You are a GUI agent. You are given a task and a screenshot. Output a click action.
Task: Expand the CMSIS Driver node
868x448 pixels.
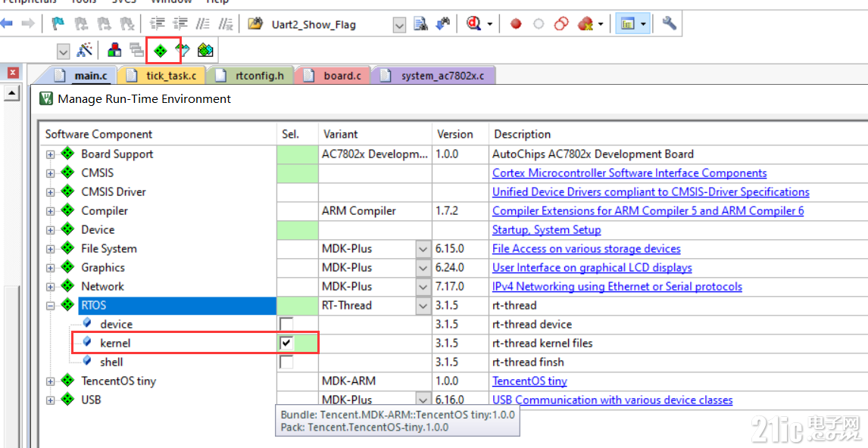pyautogui.click(x=51, y=192)
